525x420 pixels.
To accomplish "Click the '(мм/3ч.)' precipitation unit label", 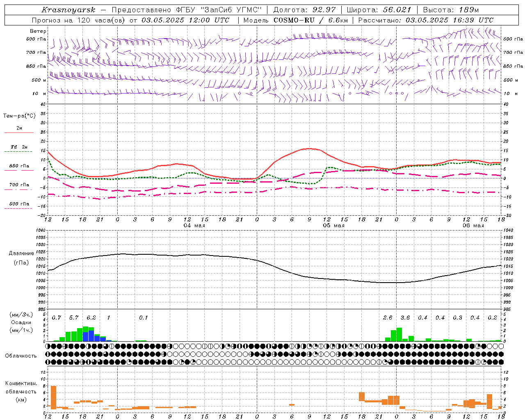I will [21, 315].
